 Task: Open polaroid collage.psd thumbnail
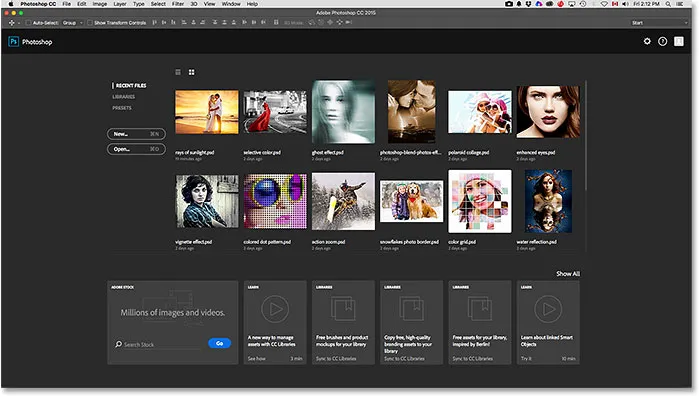(480, 112)
